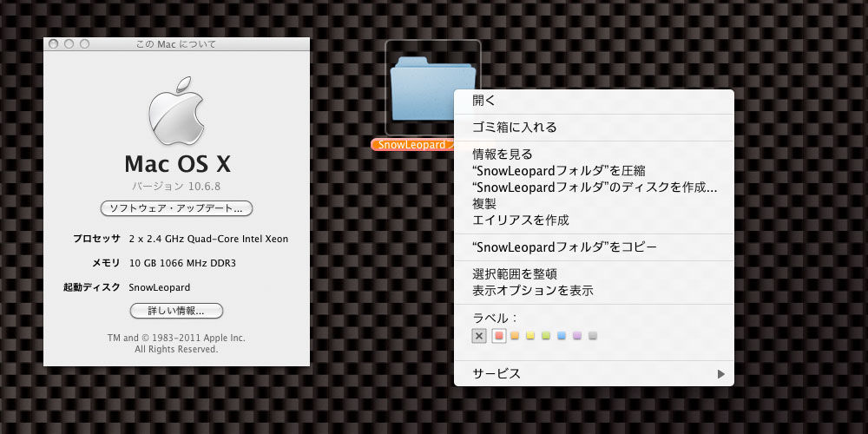
Task: Remove label with the X label button
Action: [479, 336]
